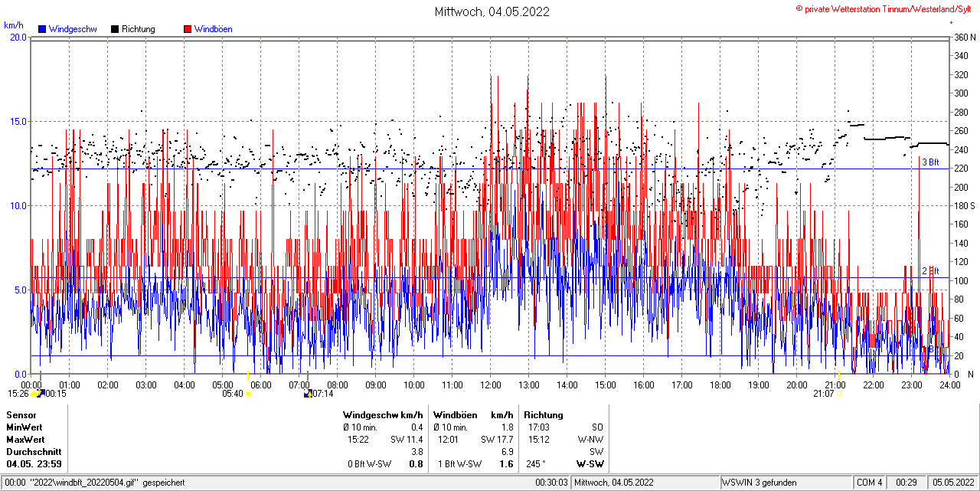This screenshot has height=491, width=980.
Task: Click the 5.0 value on left axis
Action: tap(20, 290)
